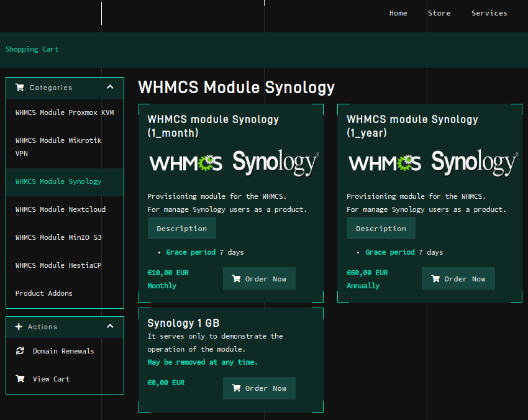Order the Synology 1_month module now
528x420 pixels.
(x=259, y=278)
